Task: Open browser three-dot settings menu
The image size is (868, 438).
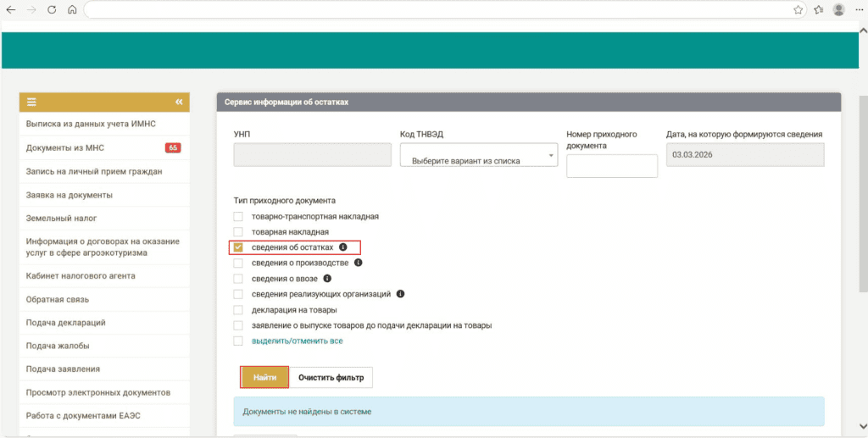Action: 859,9
